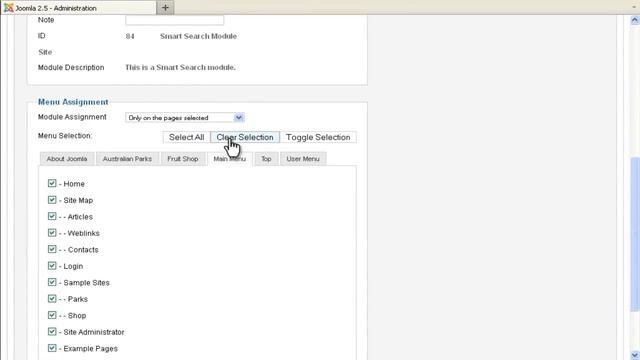640x360 pixels.
Task: Click the Select All button
Action: coord(187,137)
